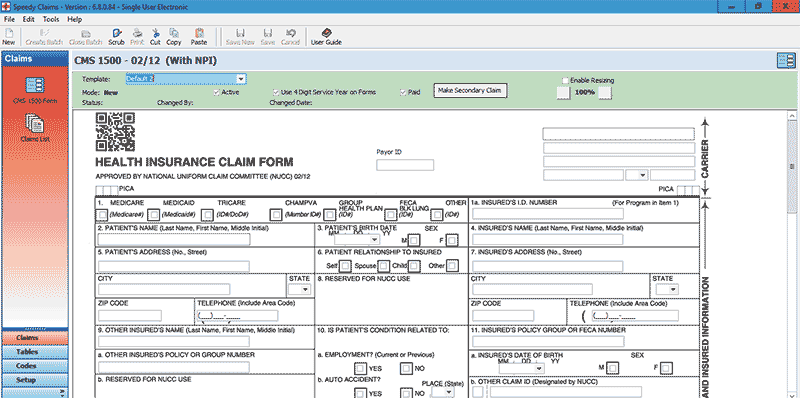Click the patient's ZIP code field
The height and width of the screenshot is (398, 800).
pos(130,315)
